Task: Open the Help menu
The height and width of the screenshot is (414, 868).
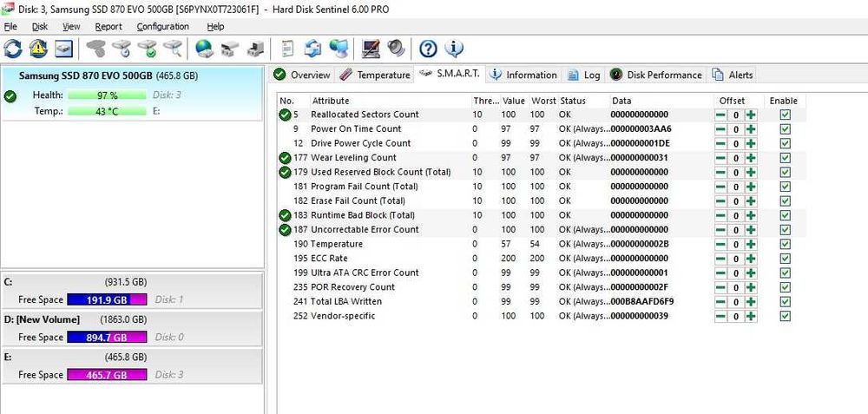Action: [x=215, y=27]
